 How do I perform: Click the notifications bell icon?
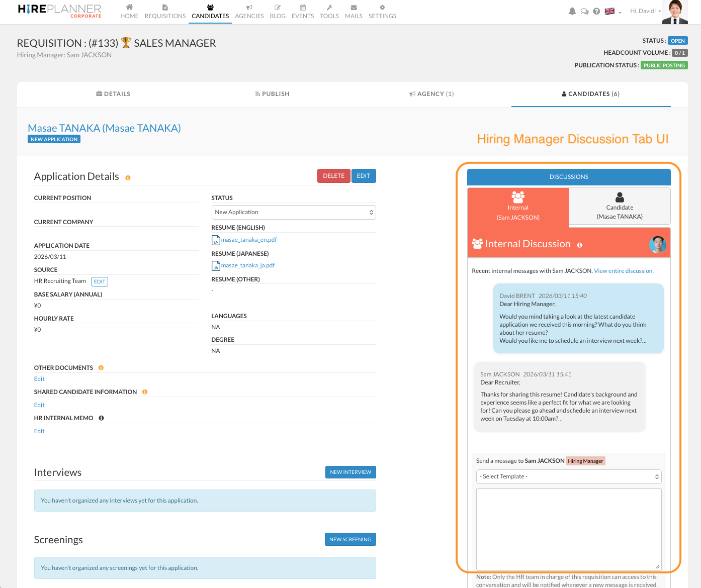(x=572, y=11)
